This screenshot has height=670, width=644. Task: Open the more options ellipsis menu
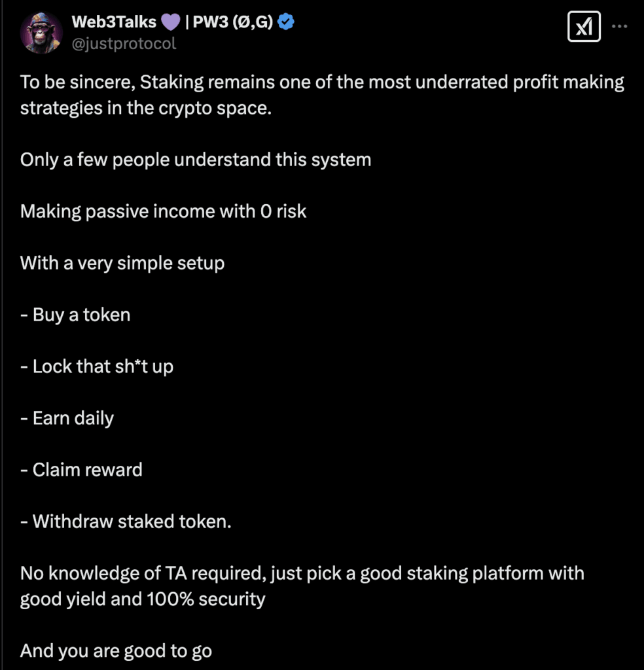tap(620, 25)
